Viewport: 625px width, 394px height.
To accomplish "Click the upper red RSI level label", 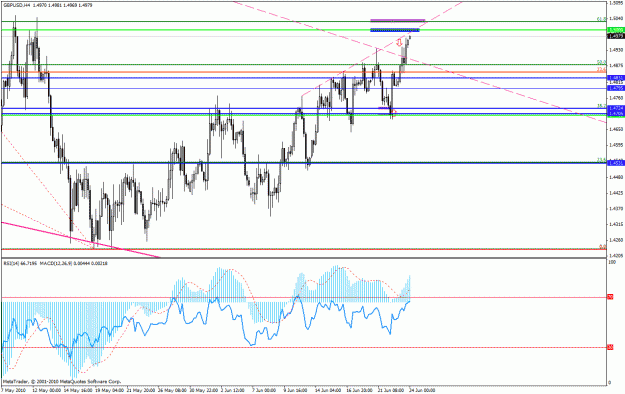I will [610, 297].
